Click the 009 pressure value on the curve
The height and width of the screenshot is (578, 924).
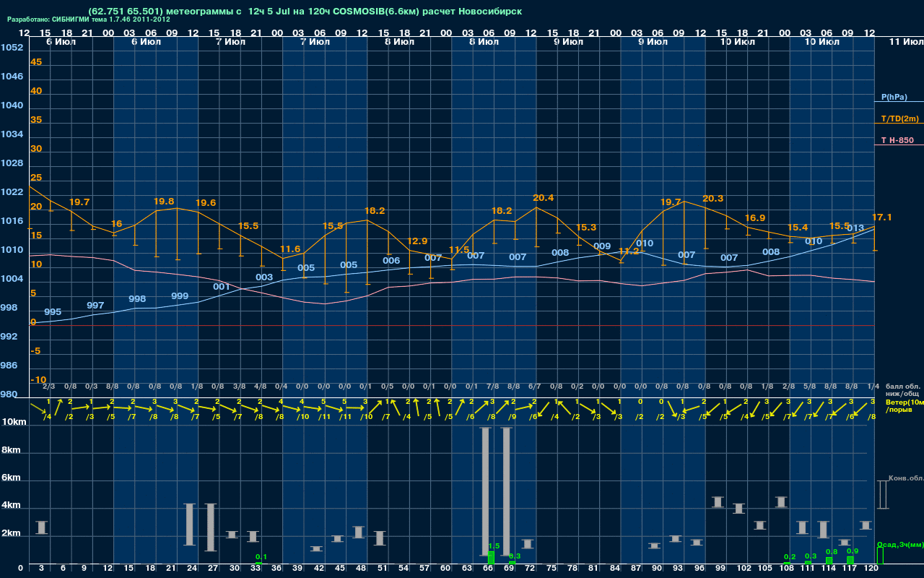click(x=602, y=246)
